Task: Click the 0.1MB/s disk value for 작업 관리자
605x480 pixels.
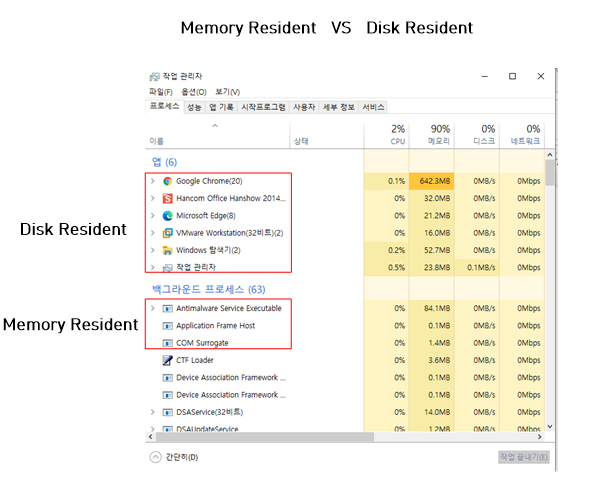Action: (481, 268)
